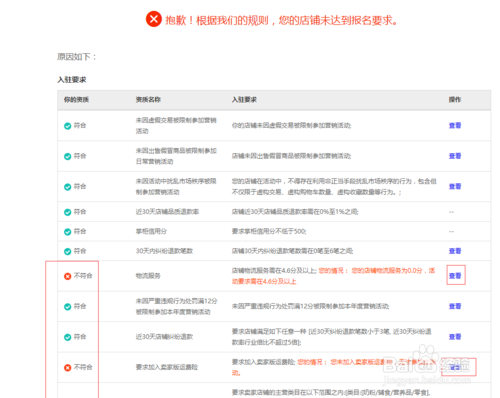Image resolution: width=500 pixels, height=398 pixels.
Task: Open 查看 link for 扰乱市场秩序 row
Action: [455, 186]
